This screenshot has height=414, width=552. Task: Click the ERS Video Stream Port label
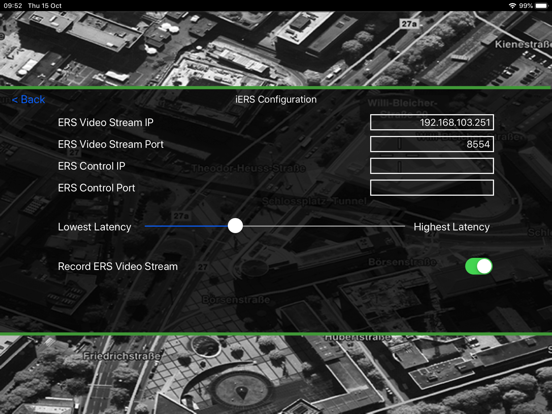[111, 144]
